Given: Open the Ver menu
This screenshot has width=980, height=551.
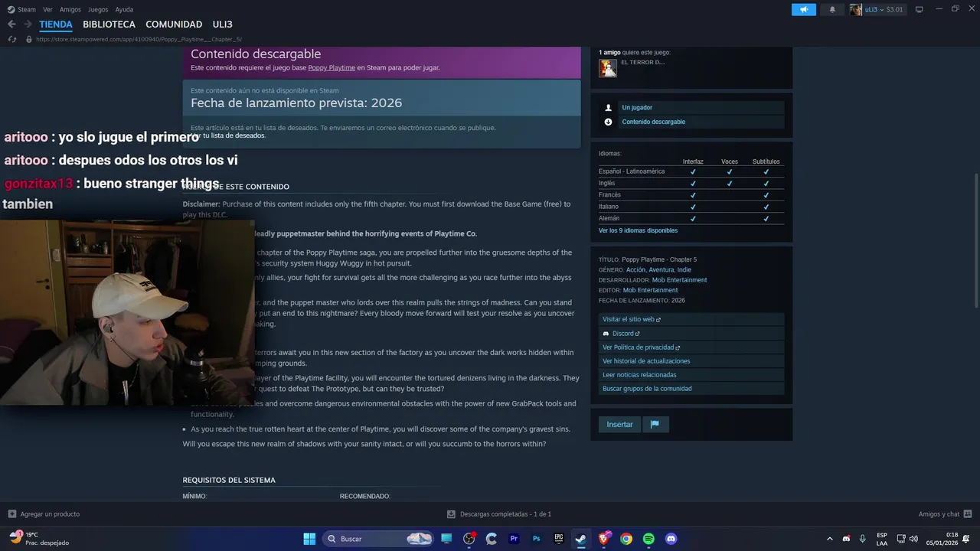Looking at the screenshot, I should pyautogui.click(x=47, y=9).
